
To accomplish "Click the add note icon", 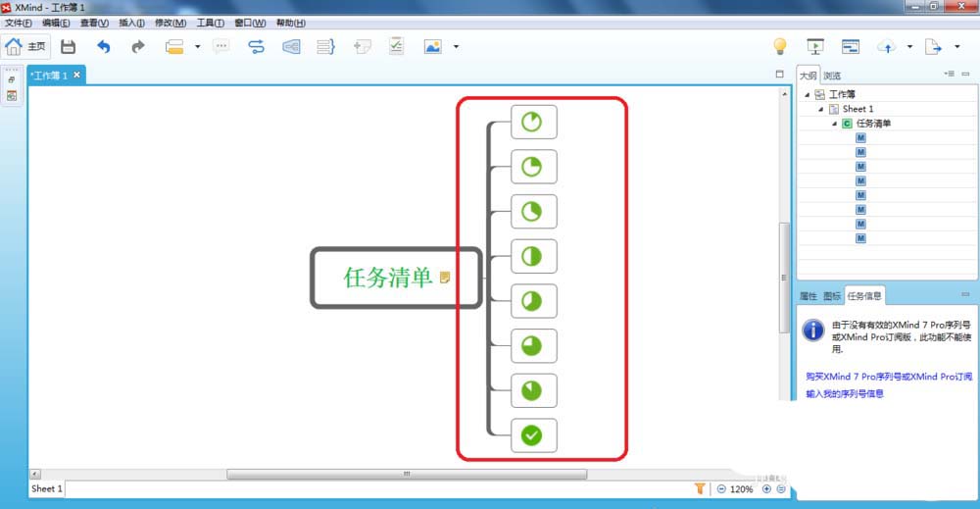I will click(362, 46).
